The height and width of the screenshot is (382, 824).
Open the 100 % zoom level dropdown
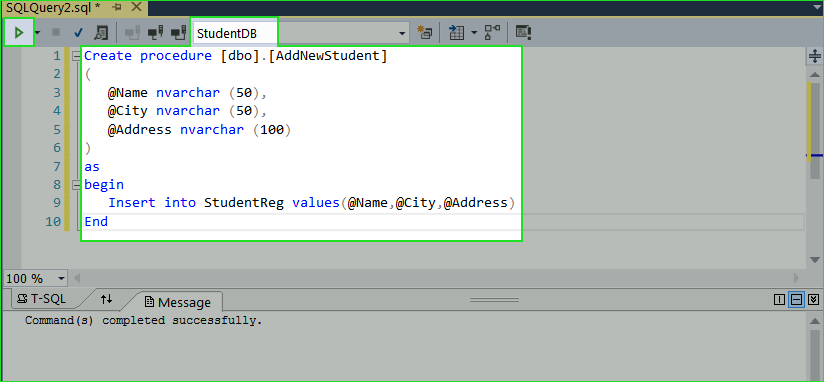(x=61, y=278)
